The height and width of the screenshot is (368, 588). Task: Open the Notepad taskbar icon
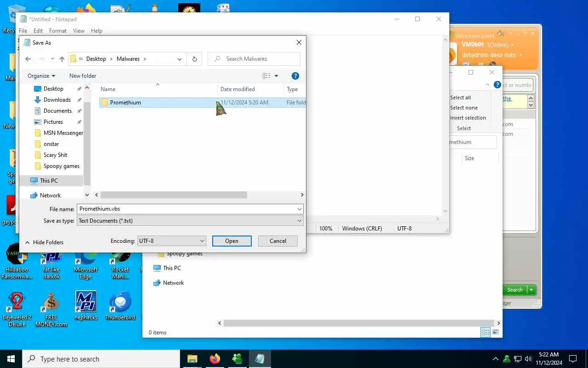click(x=260, y=359)
